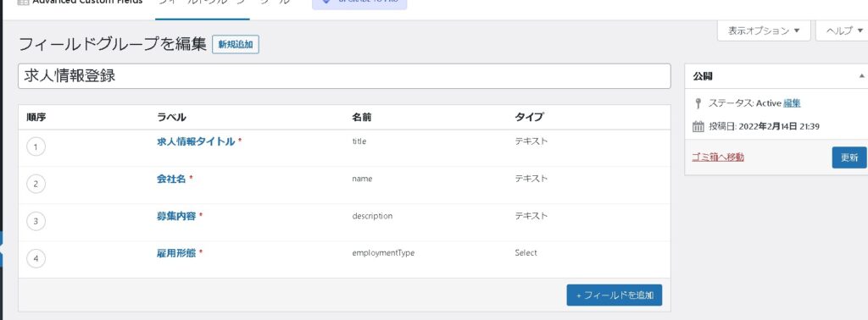The height and width of the screenshot is (320, 868).
Task: Click the status key icon in 公開 panel
Action: point(698,103)
